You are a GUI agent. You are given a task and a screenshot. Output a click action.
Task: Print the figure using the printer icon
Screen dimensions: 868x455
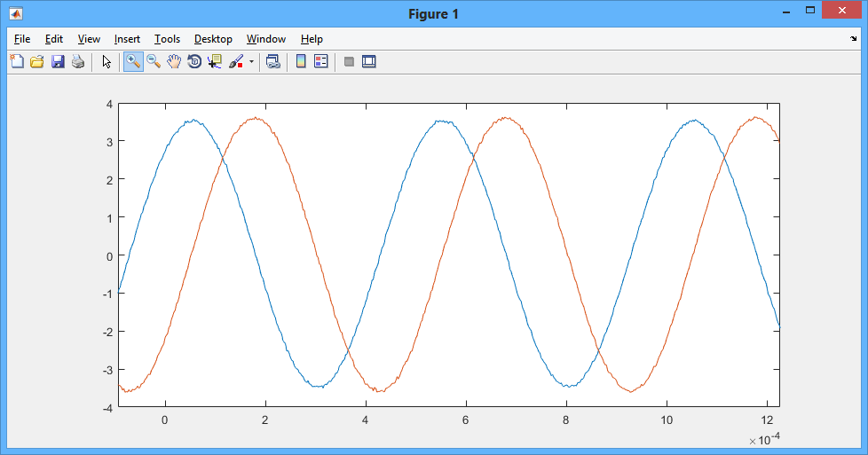78,61
